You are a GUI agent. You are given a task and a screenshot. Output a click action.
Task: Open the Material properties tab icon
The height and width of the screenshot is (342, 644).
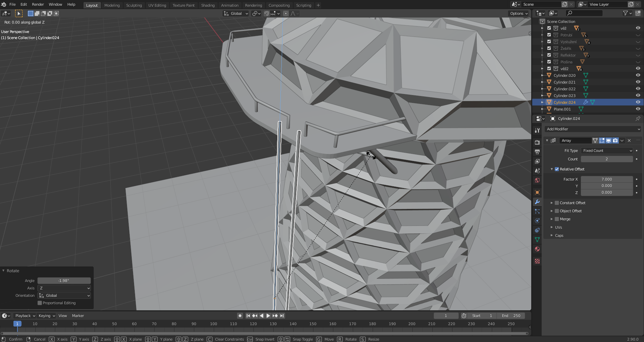point(537,249)
